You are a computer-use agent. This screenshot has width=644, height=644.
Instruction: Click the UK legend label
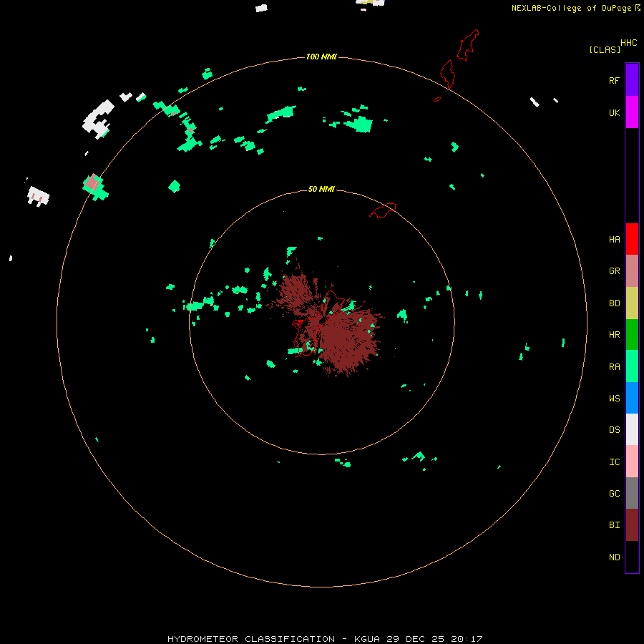tap(614, 112)
